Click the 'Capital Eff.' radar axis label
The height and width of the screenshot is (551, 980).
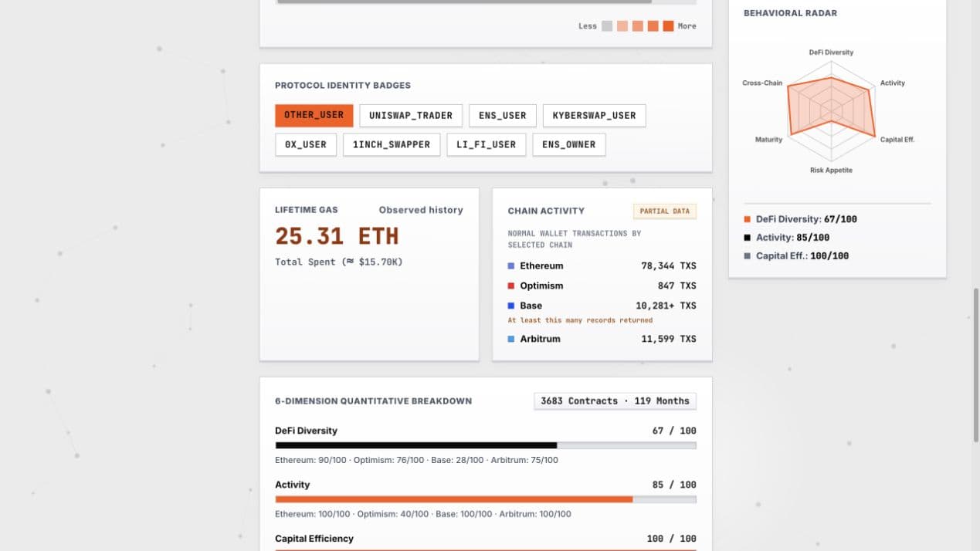(x=897, y=140)
